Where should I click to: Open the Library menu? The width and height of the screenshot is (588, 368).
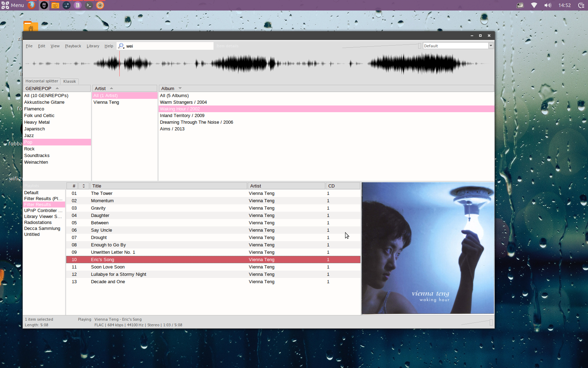(93, 46)
